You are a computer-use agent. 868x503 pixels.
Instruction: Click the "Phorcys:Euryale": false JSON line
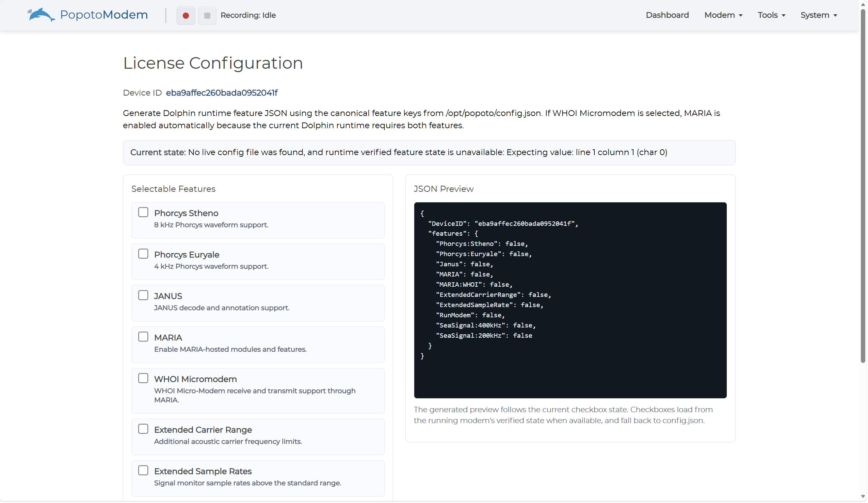point(484,254)
